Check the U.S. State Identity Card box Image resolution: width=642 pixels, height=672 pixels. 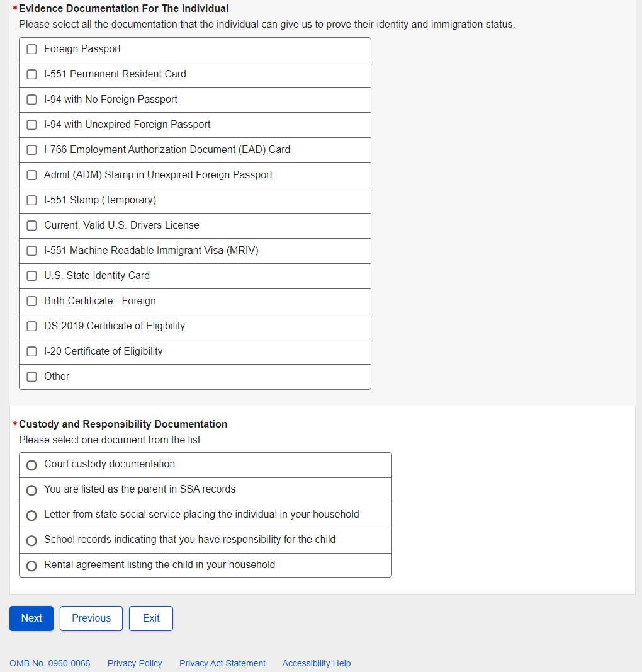click(31, 276)
